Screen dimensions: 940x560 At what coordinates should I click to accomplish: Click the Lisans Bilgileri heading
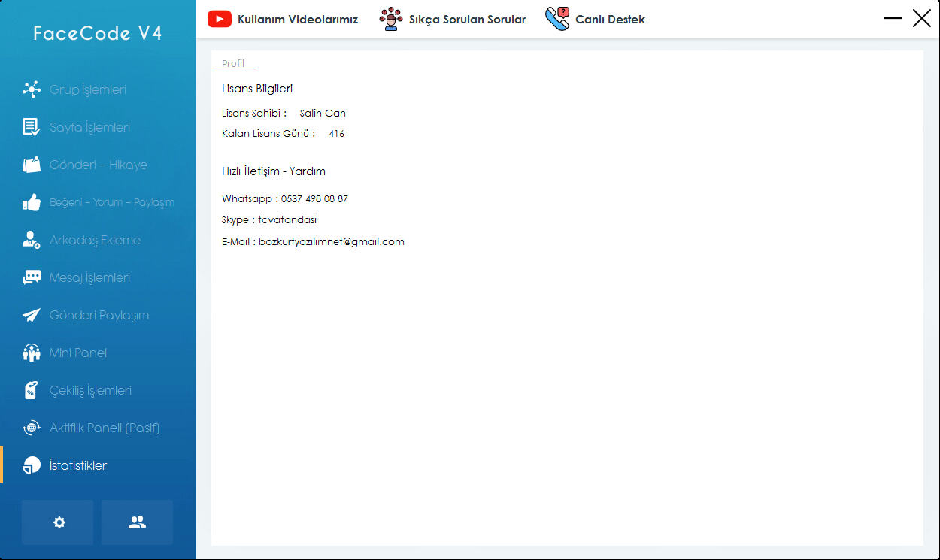coord(257,89)
